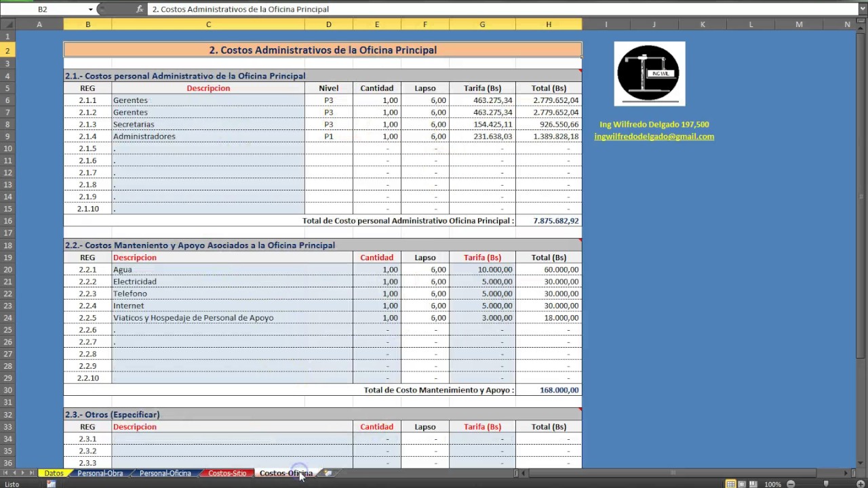868x488 pixels.
Task: Click the tarifa cell "231.638,03"
Action: 482,136
